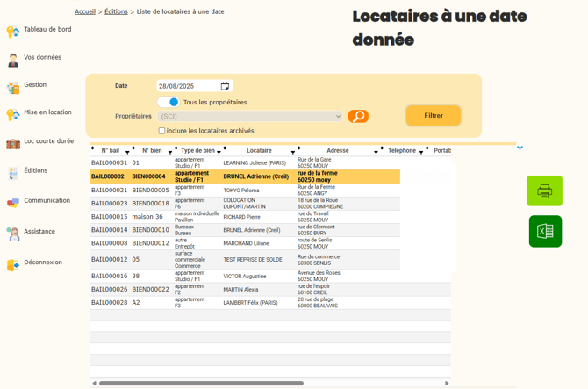Follow the Accueil breadcrumb link
The width and height of the screenshot is (588, 389).
85,11
